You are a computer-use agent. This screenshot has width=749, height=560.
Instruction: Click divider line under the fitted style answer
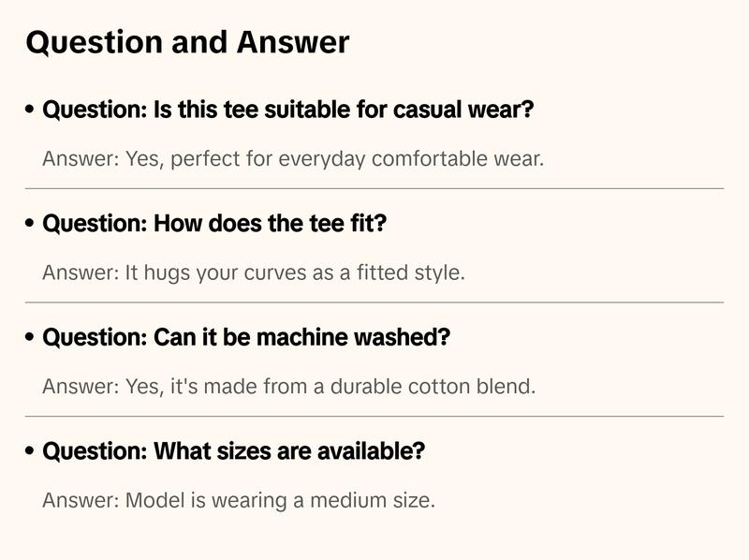[374, 302]
